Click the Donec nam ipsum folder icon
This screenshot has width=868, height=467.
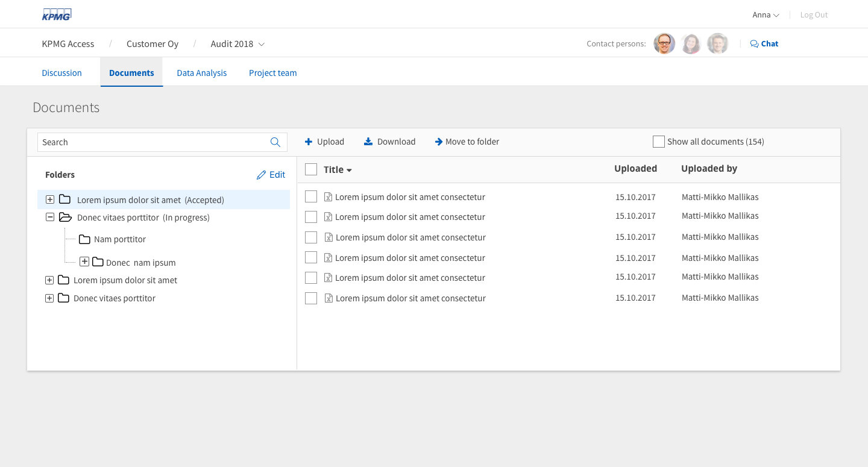click(98, 262)
